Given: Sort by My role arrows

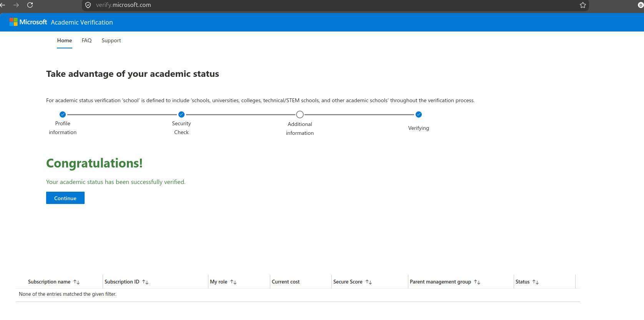Looking at the screenshot, I should click(233, 282).
